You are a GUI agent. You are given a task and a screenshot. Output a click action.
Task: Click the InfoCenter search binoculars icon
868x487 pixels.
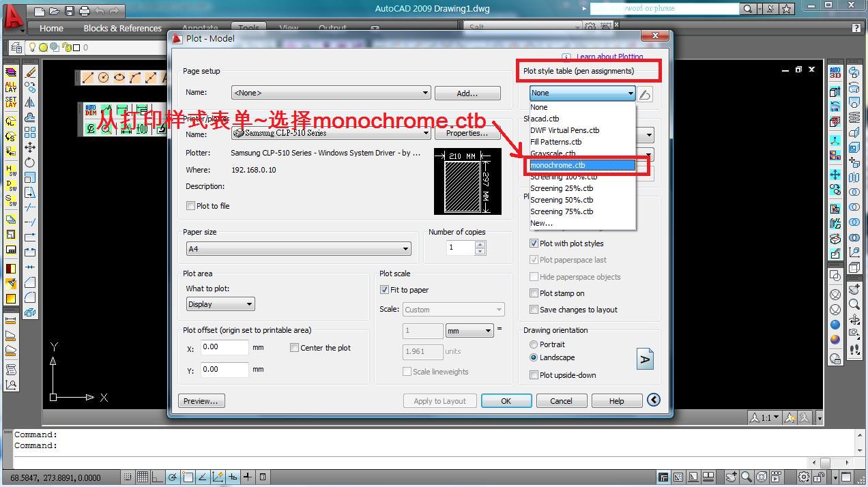(748, 9)
